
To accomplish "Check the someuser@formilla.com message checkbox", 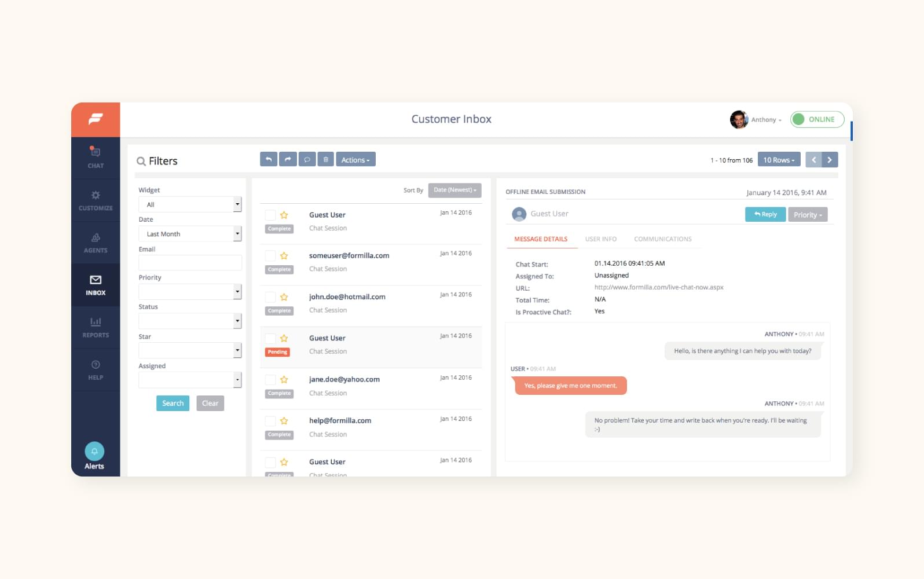I will [x=270, y=256].
